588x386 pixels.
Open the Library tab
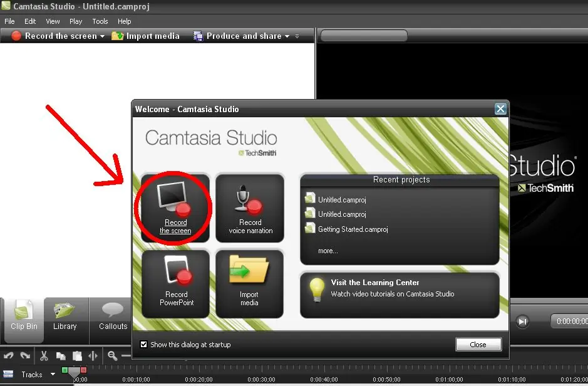pos(65,320)
